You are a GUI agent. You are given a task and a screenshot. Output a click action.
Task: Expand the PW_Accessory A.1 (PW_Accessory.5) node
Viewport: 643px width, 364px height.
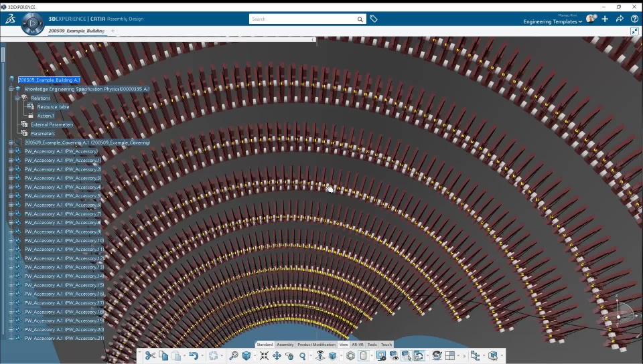(11, 195)
